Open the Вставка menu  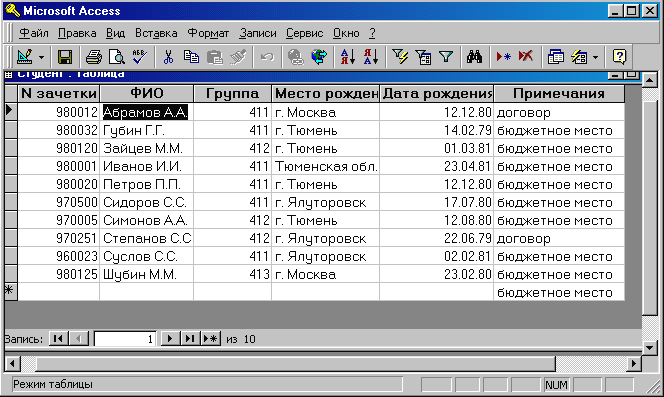[x=156, y=33]
